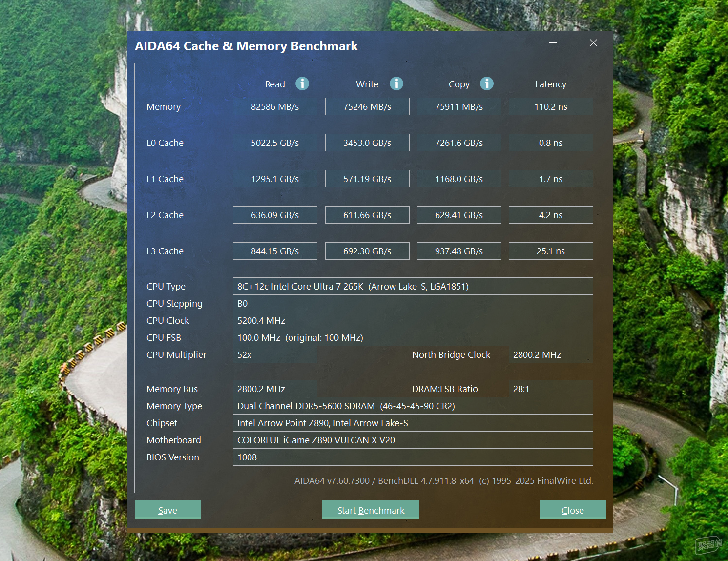
Task: Click the Latency column header
Action: pos(551,84)
